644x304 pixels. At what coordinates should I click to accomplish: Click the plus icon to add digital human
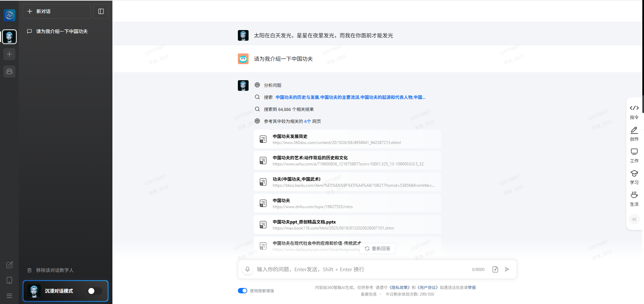[9, 54]
